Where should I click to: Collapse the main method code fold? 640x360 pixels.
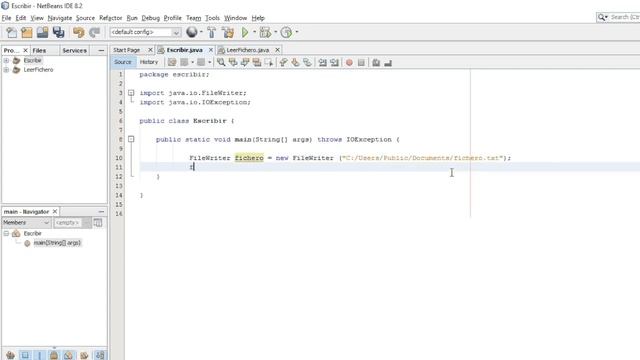click(131, 139)
